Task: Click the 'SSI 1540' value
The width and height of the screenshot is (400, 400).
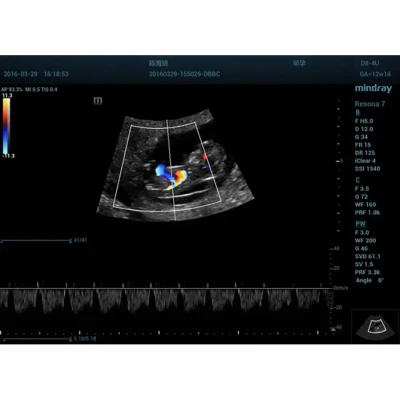Action: click(x=367, y=169)
